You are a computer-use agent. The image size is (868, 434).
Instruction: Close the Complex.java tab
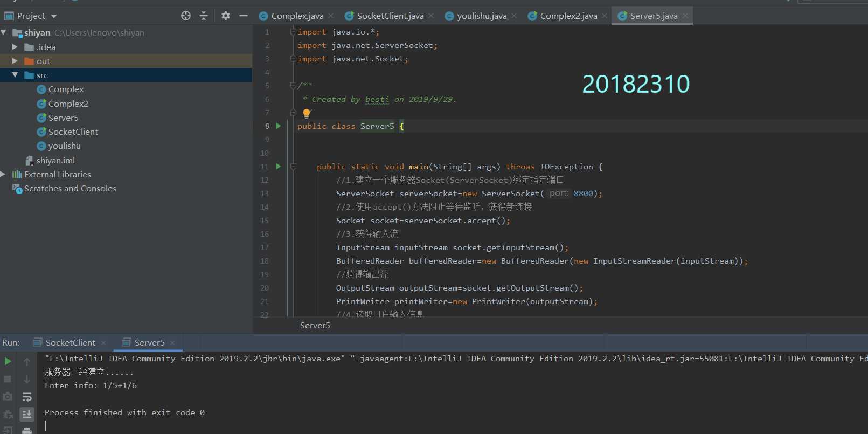tap(331, 16)
